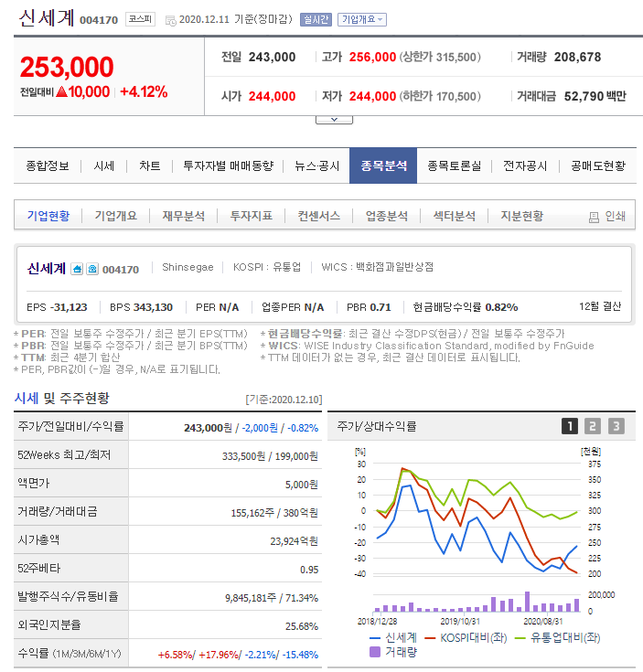Open the 업종분석 sub-tab

coord(387,216)
